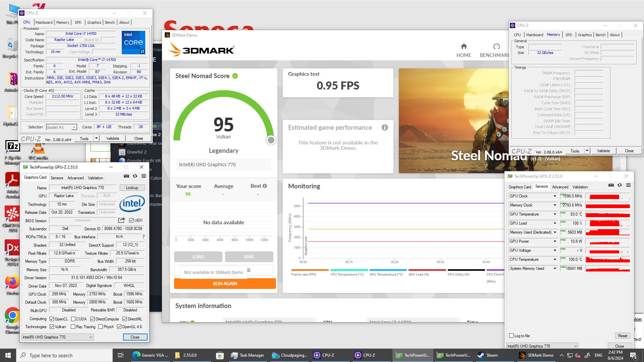Viewport: 644px width, 362px height.
Task: Click the camera icon in GPU-Z Sensors window
Action: tap(611, 185)
